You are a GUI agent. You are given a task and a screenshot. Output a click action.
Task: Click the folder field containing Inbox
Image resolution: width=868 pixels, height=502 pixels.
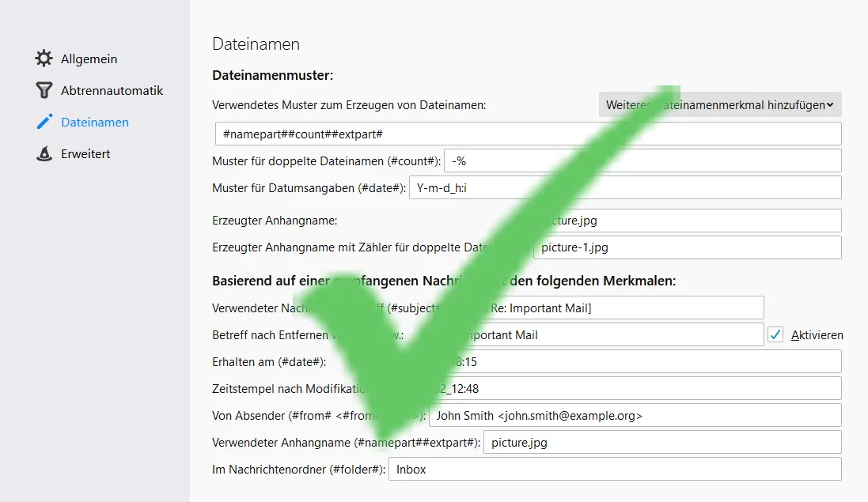(x=615, y=469)
